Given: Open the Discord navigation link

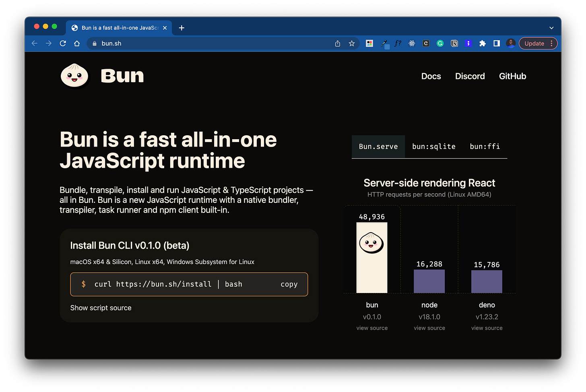Looking at the screenshot, I should point(470,76).
